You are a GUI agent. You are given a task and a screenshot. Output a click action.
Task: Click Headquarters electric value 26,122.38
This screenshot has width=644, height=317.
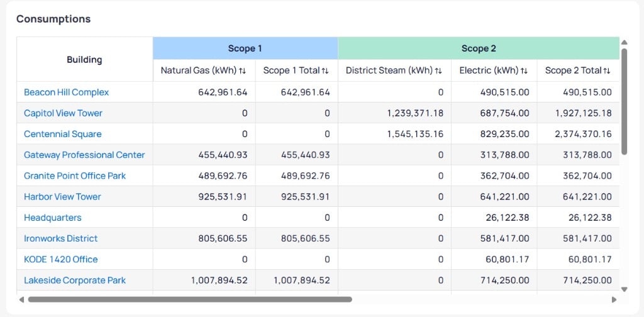tap(508, 218)
